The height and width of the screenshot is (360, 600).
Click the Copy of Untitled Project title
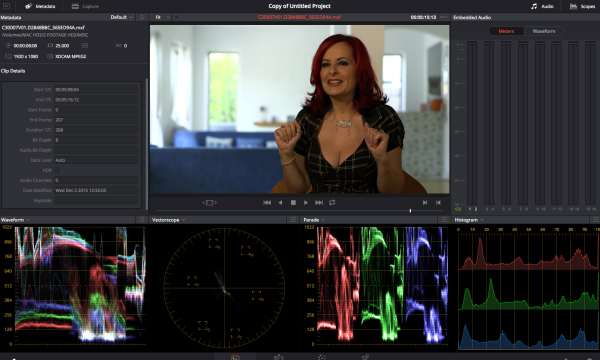(x=299, y=6)
